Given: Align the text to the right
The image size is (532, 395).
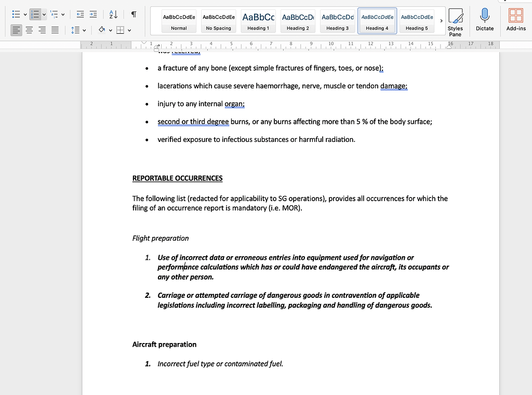Looking at the screenshot, I should [42, 30].
